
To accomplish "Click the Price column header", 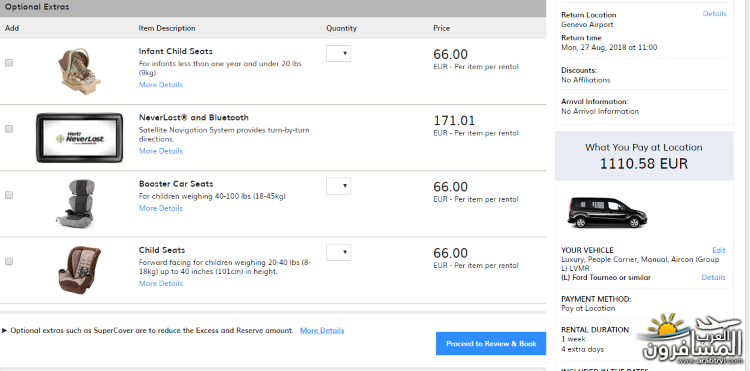I will (441, 28).
